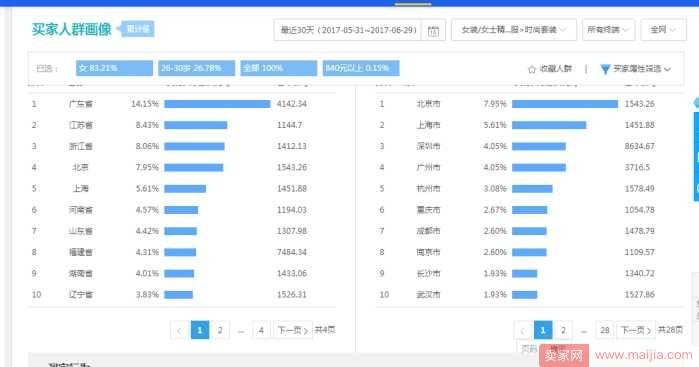699x367 pixels.
Task: Go to page 2 of province list
Action: pyautogui.click(x=220, y=330)
